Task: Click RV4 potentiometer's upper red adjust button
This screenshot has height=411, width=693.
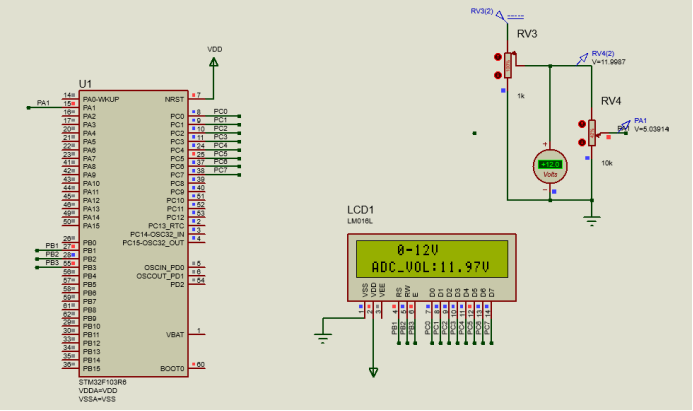Action: pos(582,124)
